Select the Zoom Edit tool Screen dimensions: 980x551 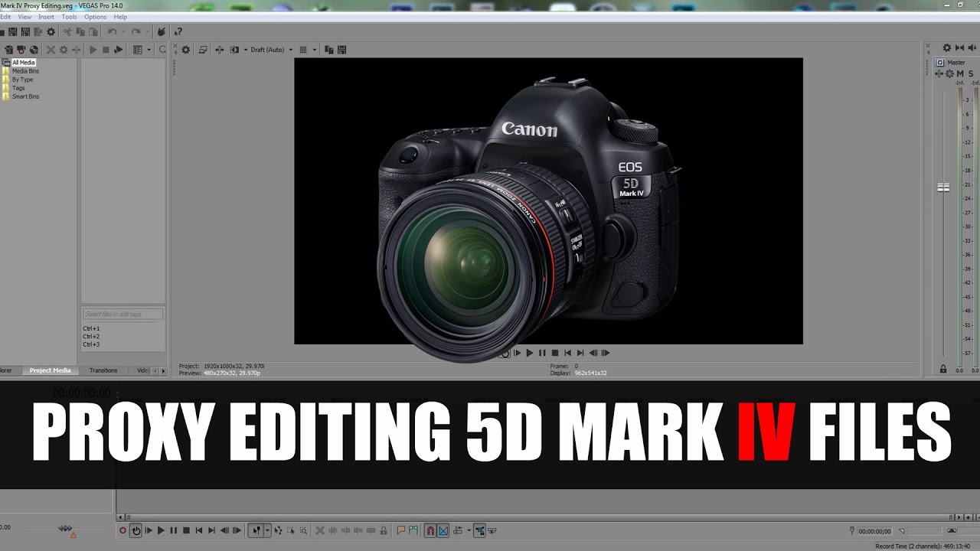point(303,530)
